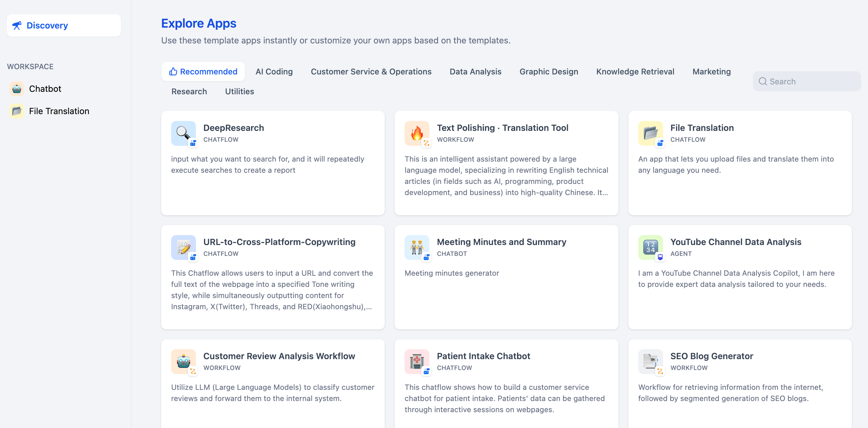Click the Patient Intake Chatbot hospital icon
The image size is (868, 428).
coord(417,361)
